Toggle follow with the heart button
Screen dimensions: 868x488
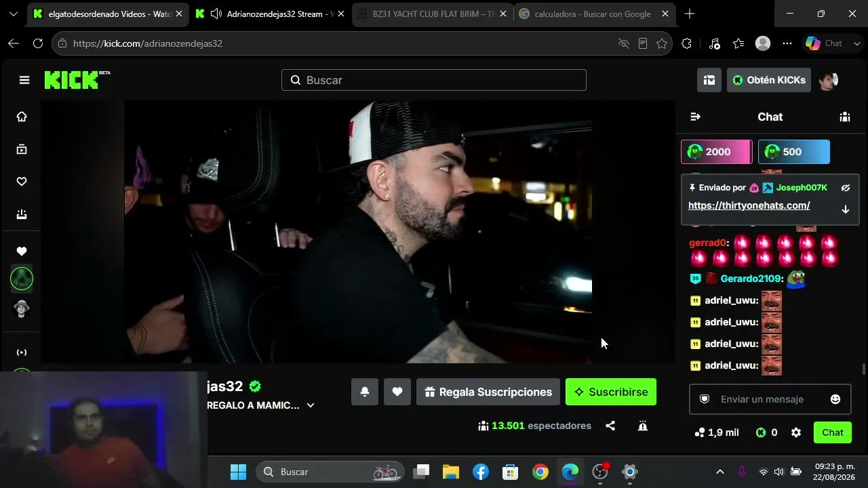(x=397, y=392)
